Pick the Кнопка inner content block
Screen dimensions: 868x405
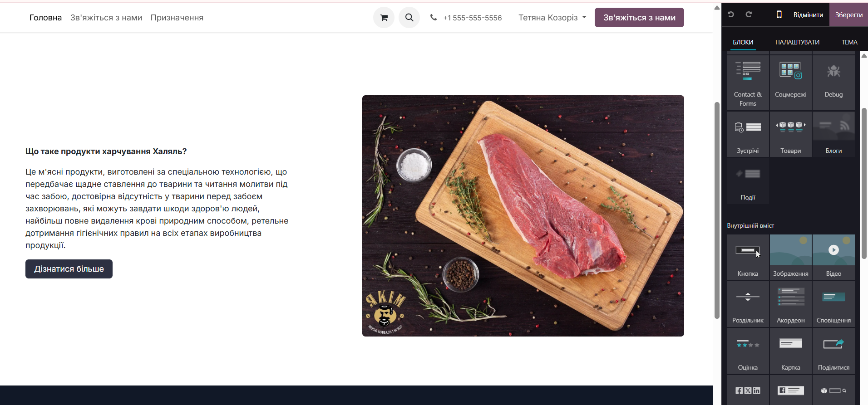click(748, 257)
